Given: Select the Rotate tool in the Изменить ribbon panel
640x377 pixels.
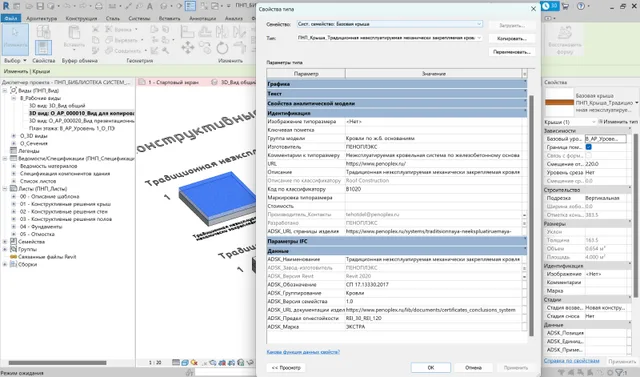Looking at the screenshot, I should pyautogui.click(x=222, y=48).
